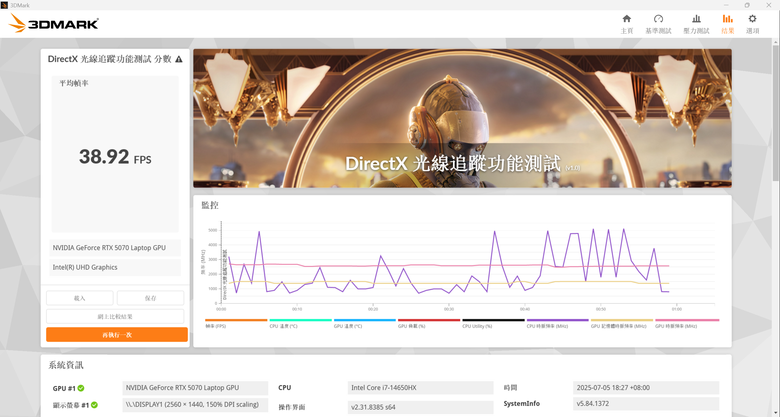Click the green check next to GPU #1
The width and height of the screenshot is (780, 417).
[x=81, y=388]
